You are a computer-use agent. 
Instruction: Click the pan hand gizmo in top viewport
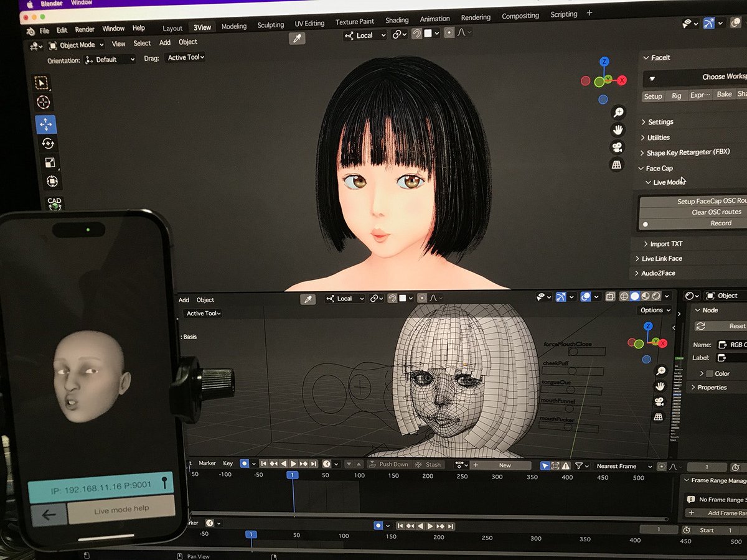coord(618,129)
